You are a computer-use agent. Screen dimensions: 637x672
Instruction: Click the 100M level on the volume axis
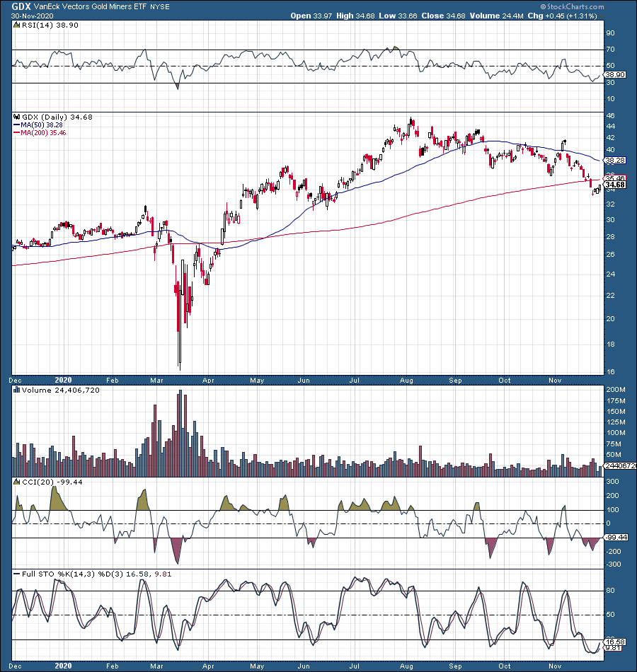[x=616, y=433]
